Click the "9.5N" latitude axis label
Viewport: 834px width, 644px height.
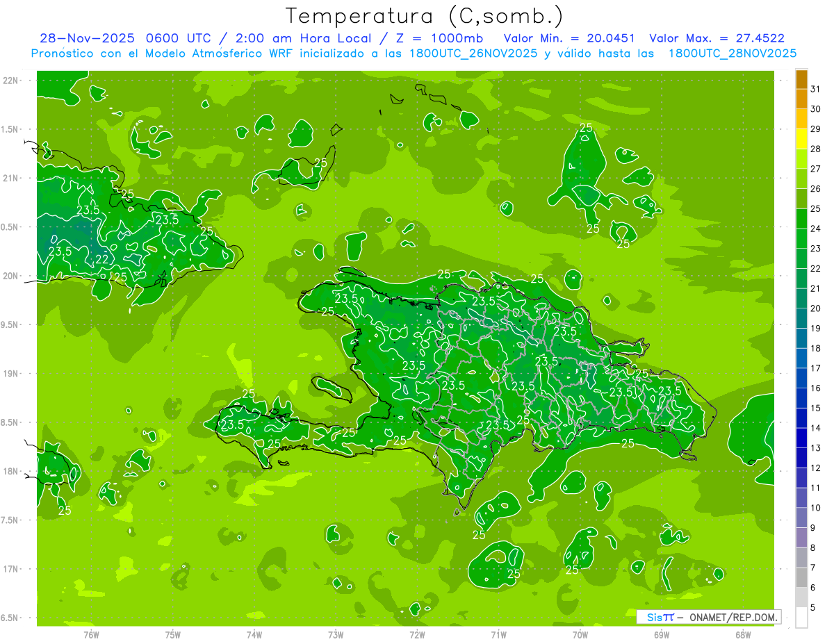(10, 325)
